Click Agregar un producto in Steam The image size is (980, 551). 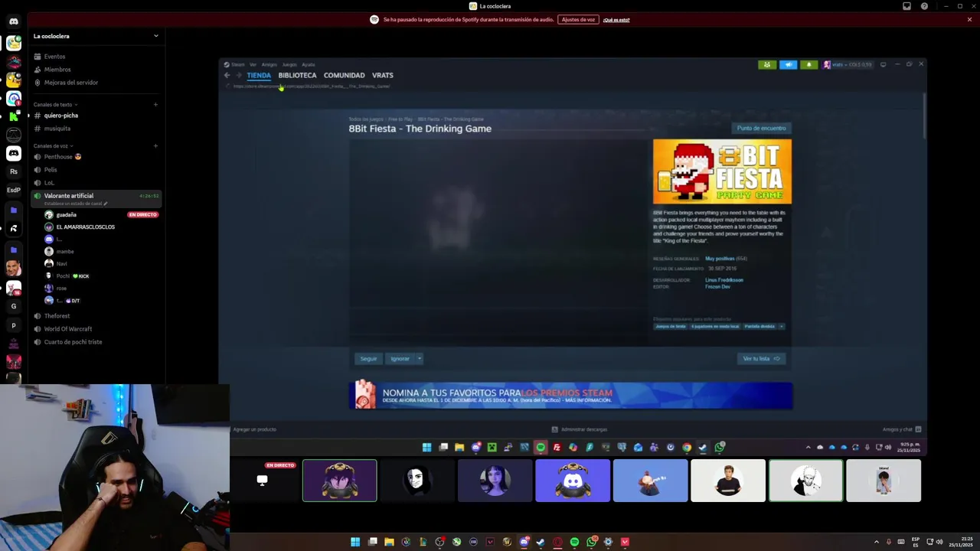[255, 430]
